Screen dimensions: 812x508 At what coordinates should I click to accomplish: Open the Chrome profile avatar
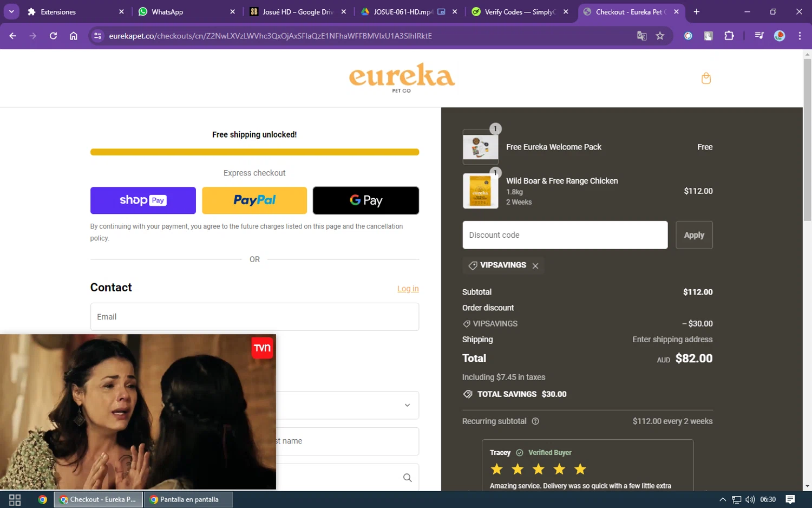pos(780,36)
